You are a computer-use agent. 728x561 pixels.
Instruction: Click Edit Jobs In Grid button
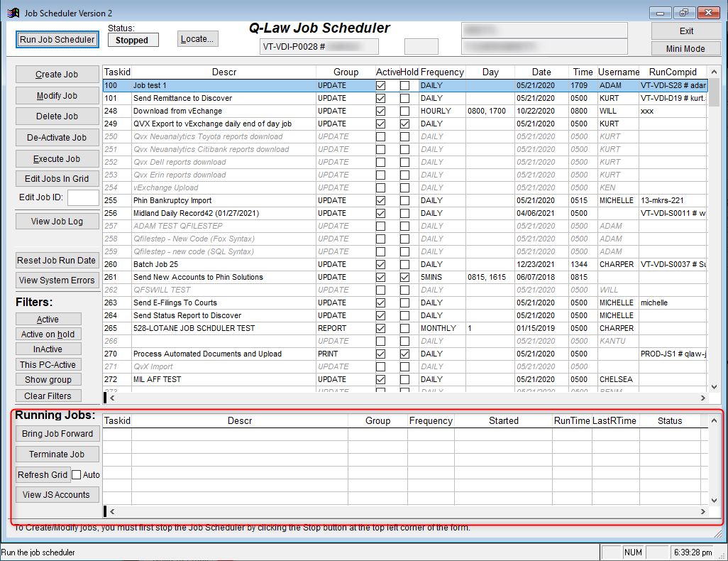point(57,179)
